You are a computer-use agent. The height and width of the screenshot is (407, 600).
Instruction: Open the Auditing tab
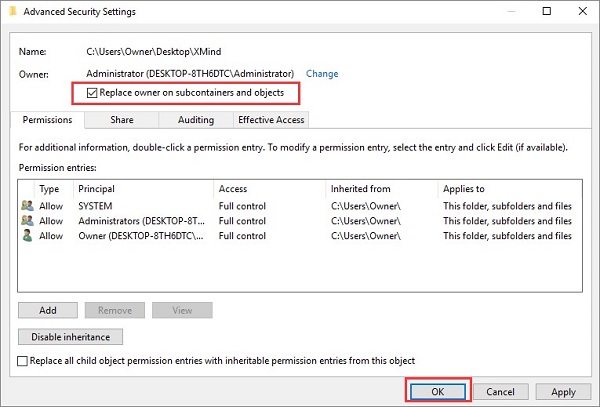coord(196,120)
